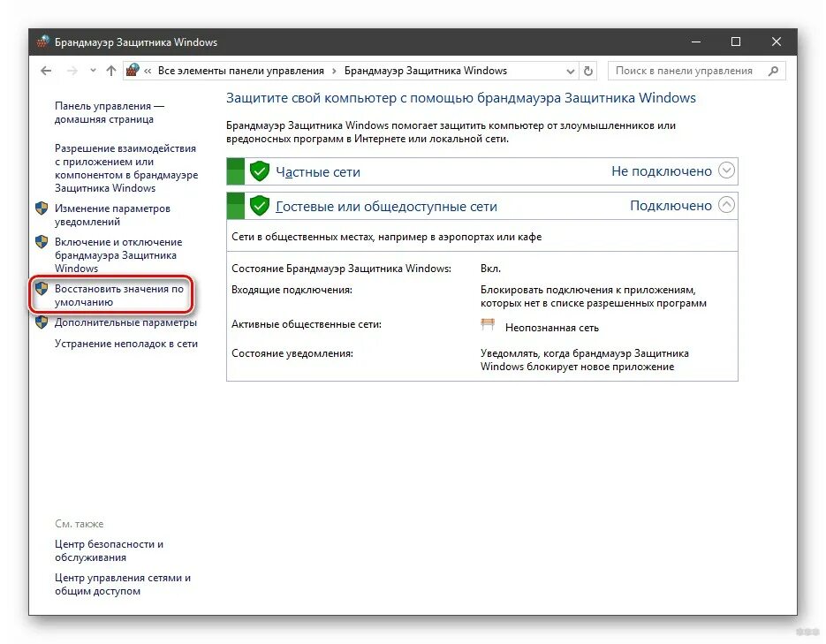Viewport: 826px width, 644px height.
Task: Open 'Все элементы панели управления' breadcrumb
Action: click(x=241, y=71)
